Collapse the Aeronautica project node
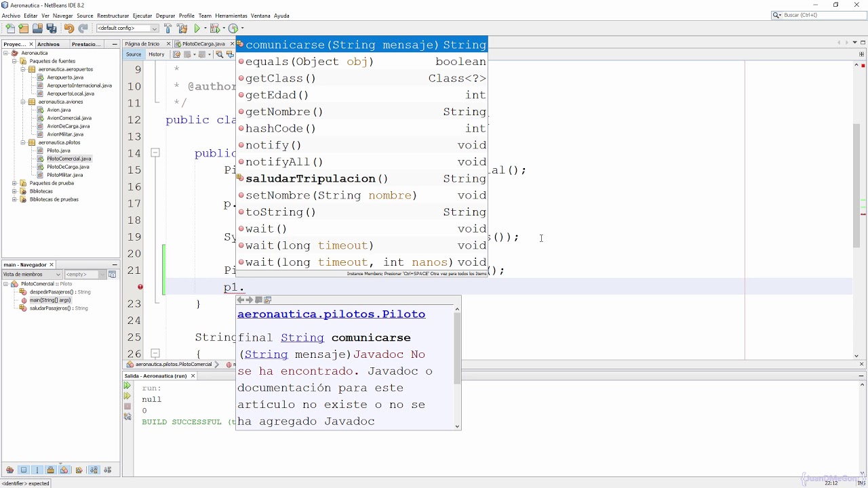The width and height of the screenshot is (868, 488). 5,53
